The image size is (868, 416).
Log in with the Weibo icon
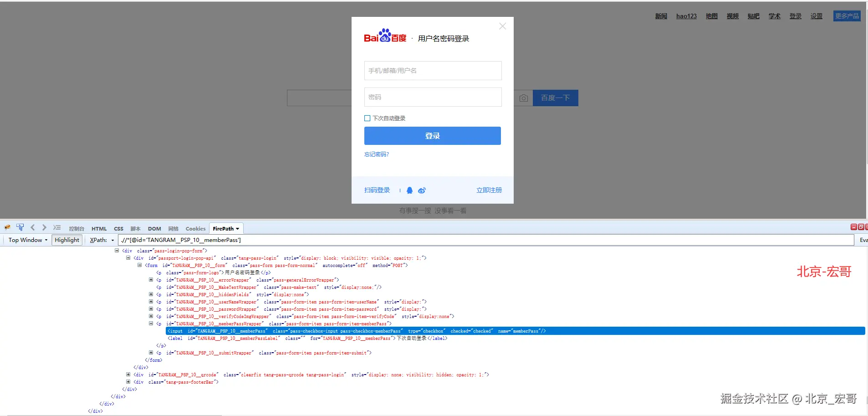[x=422, y=190]
